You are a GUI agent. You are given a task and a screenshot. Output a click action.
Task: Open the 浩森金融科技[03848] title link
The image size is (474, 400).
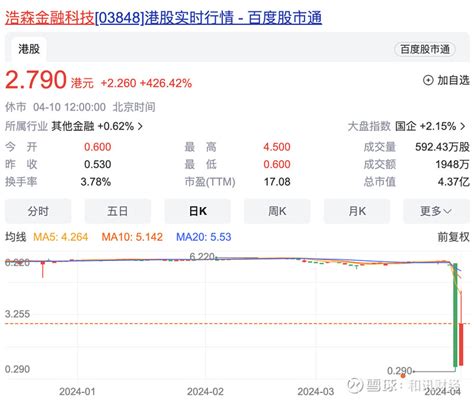(x=163, y=17)
